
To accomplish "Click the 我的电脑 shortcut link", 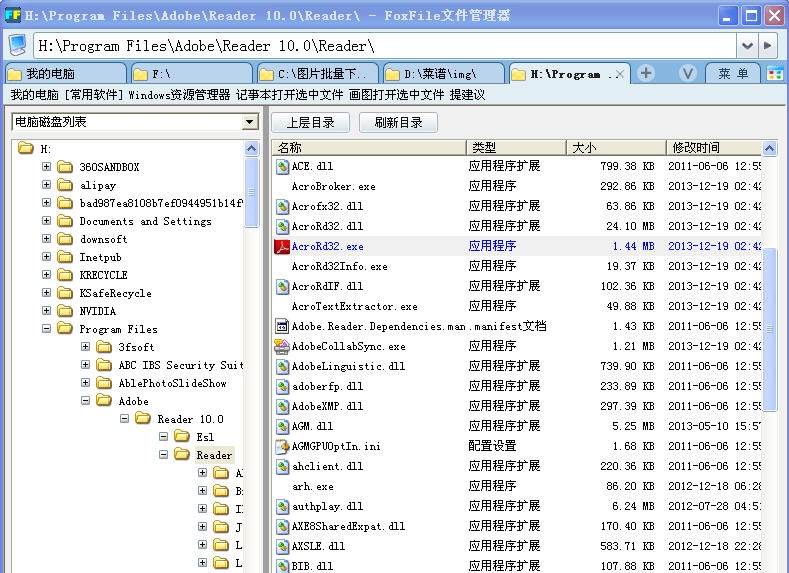I will point(34,95).
